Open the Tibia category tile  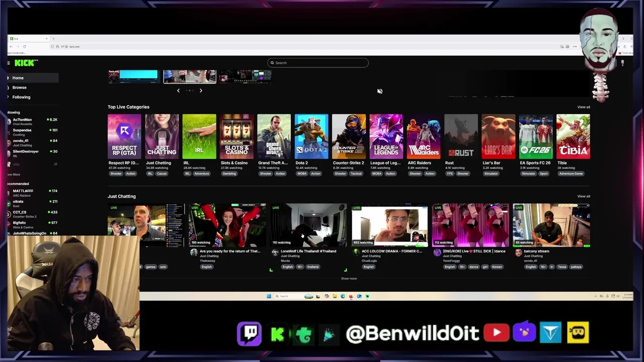573,137
